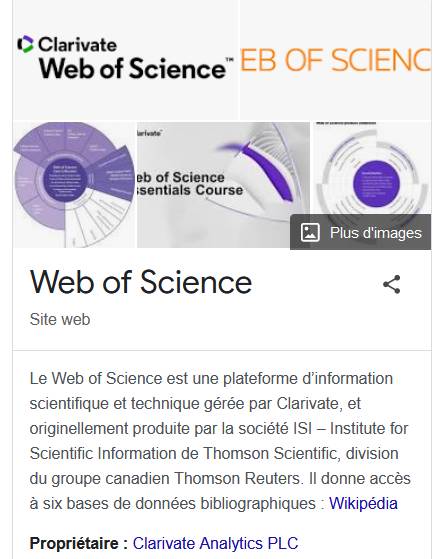
Task: Open the Plus d'images button
Action: pyautogui.click(x=360, y=232)
